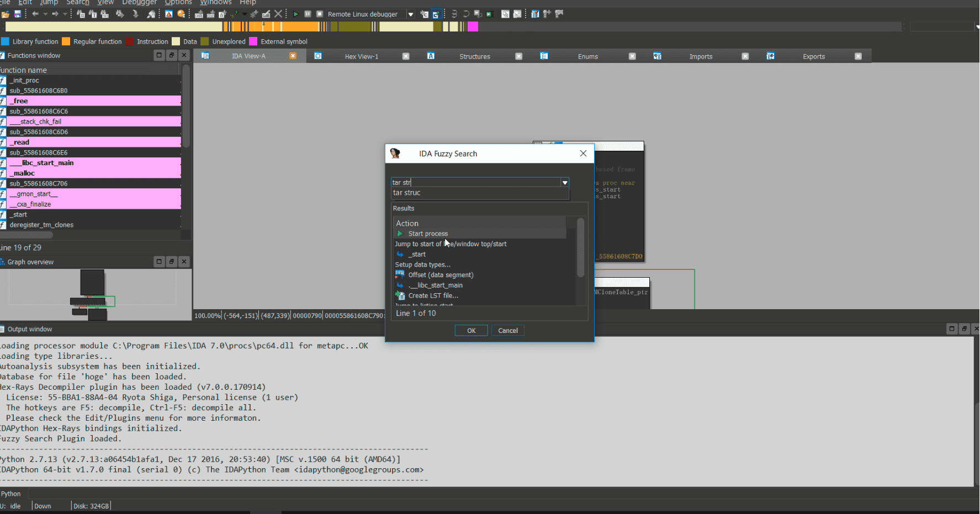
Task: Open the Debugger menu
Action: pos(140,2)
